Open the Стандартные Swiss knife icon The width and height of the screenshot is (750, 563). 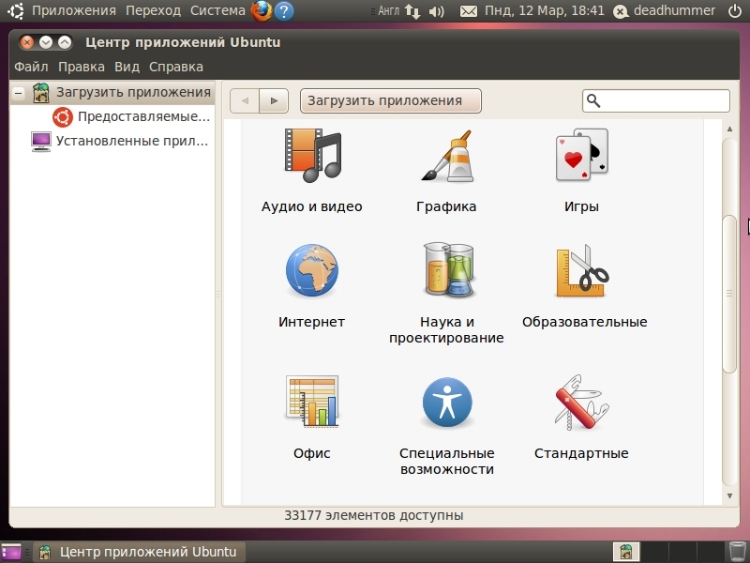[581, 402]
